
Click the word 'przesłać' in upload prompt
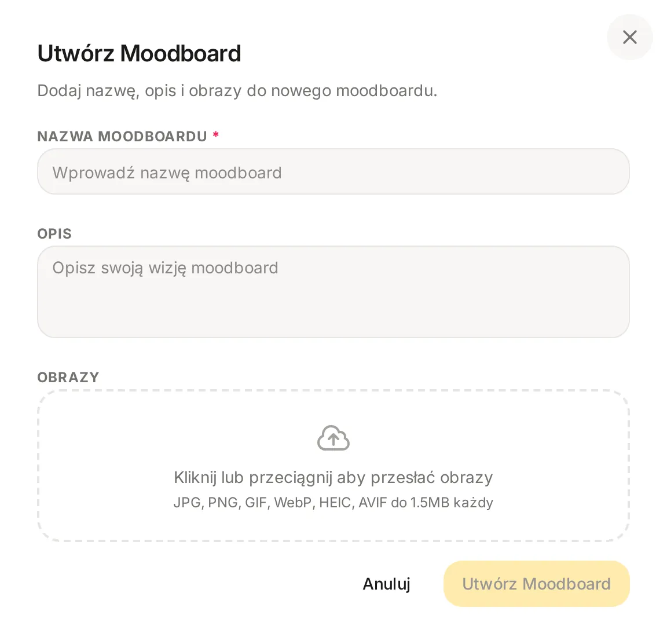pos(403,478)
